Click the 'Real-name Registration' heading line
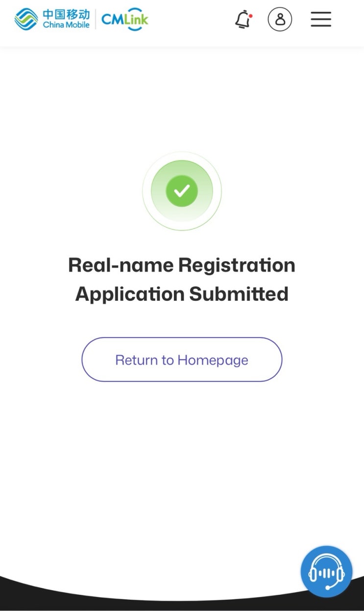 pos(182,266)
